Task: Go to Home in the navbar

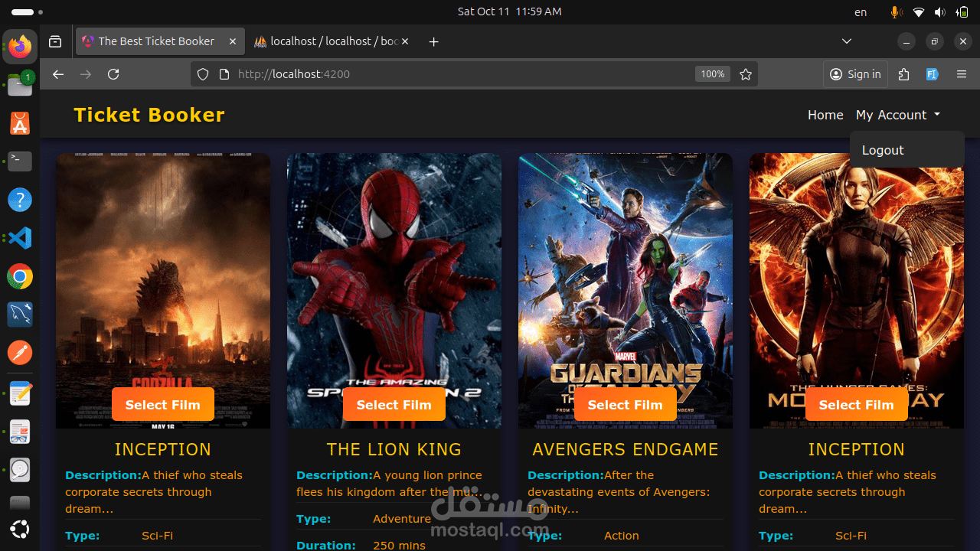Action: pyautogui.click(x=825, y=115)
